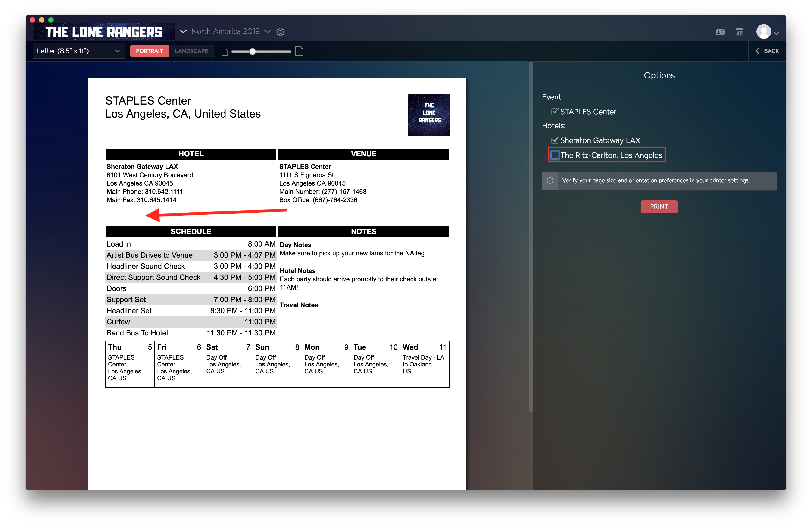Open the Letter paper size dropdown
Viewport: 812px width, 527px height.
point(79,51)
